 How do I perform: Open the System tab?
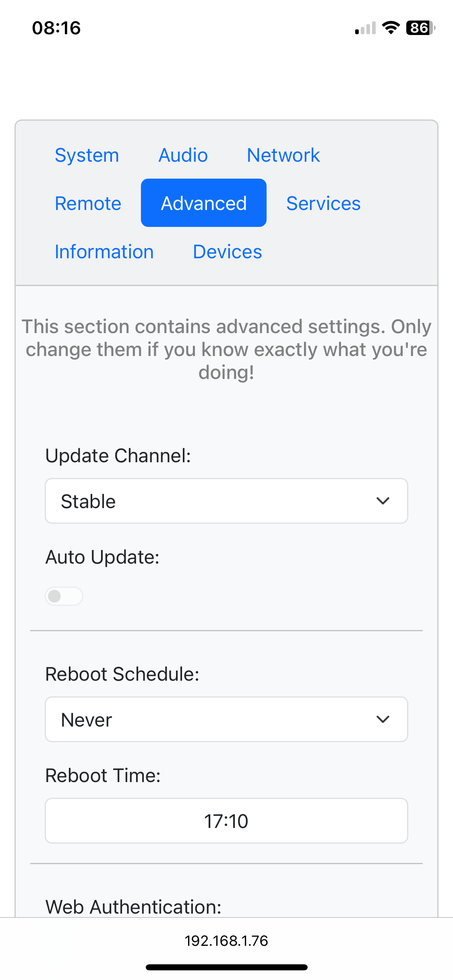87,155
